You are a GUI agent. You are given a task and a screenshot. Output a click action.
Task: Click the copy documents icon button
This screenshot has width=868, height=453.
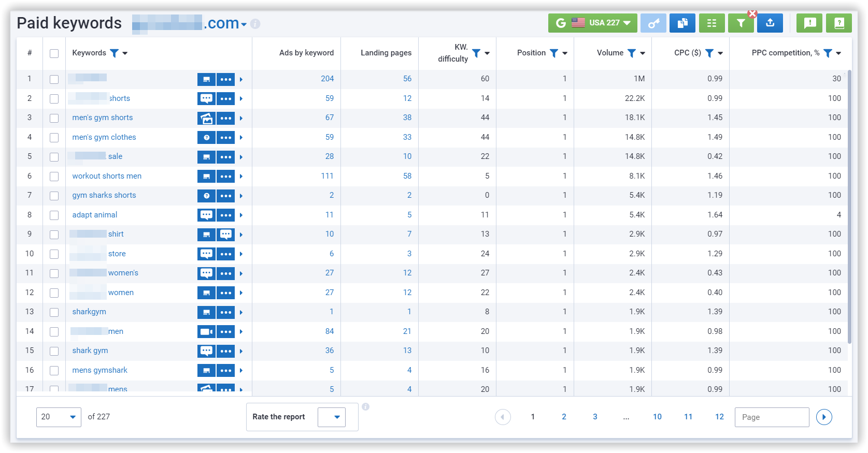pos(682,23)
